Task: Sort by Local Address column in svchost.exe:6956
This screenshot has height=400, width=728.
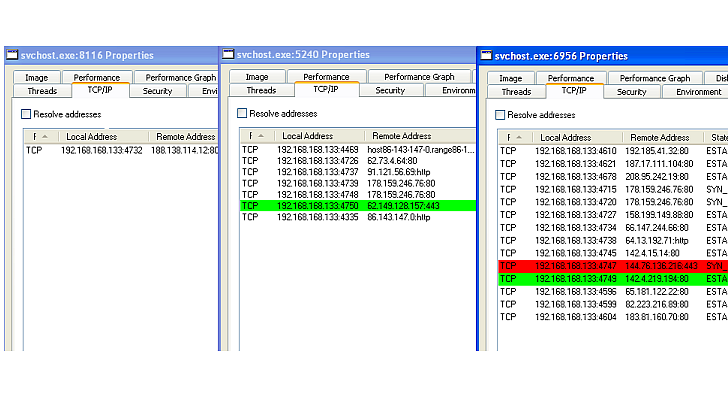Action: pos(565,137)
